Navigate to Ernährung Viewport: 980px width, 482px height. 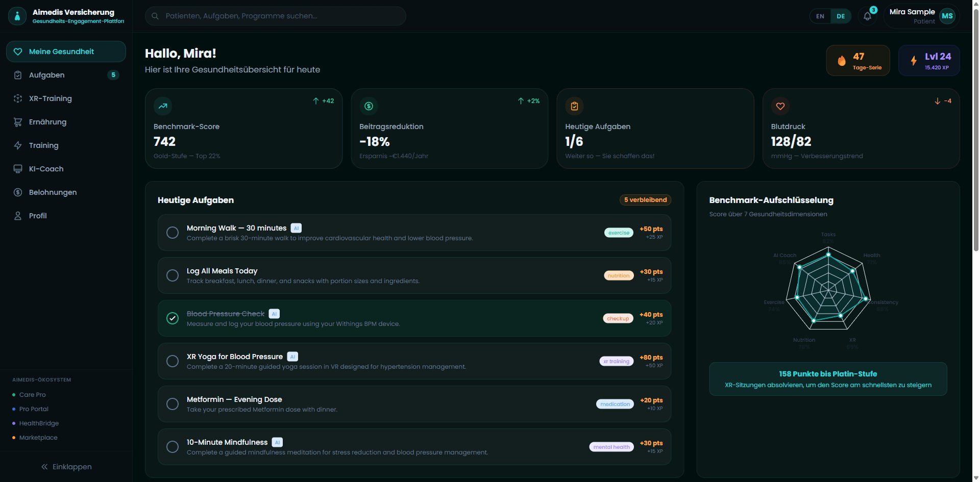coord(66,122)
